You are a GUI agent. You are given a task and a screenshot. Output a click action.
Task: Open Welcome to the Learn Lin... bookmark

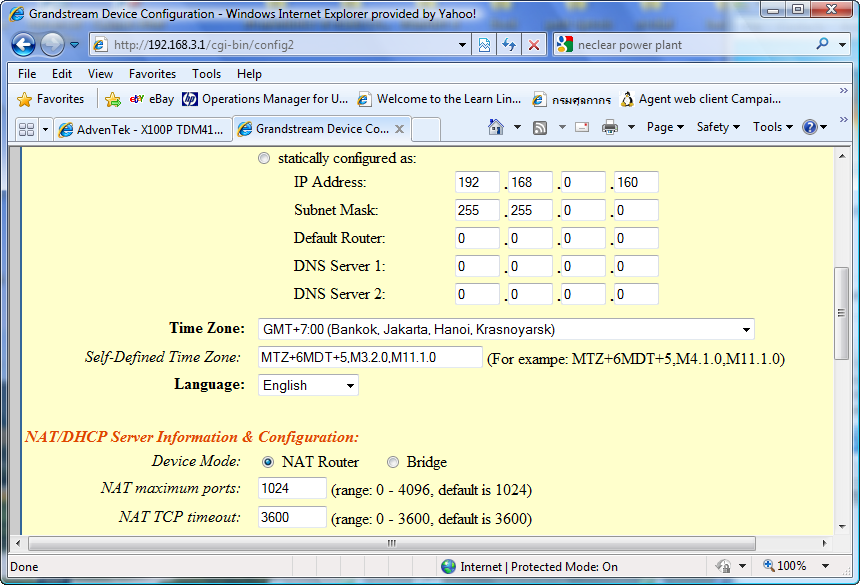pyautogui.click(x=439, y=99)
